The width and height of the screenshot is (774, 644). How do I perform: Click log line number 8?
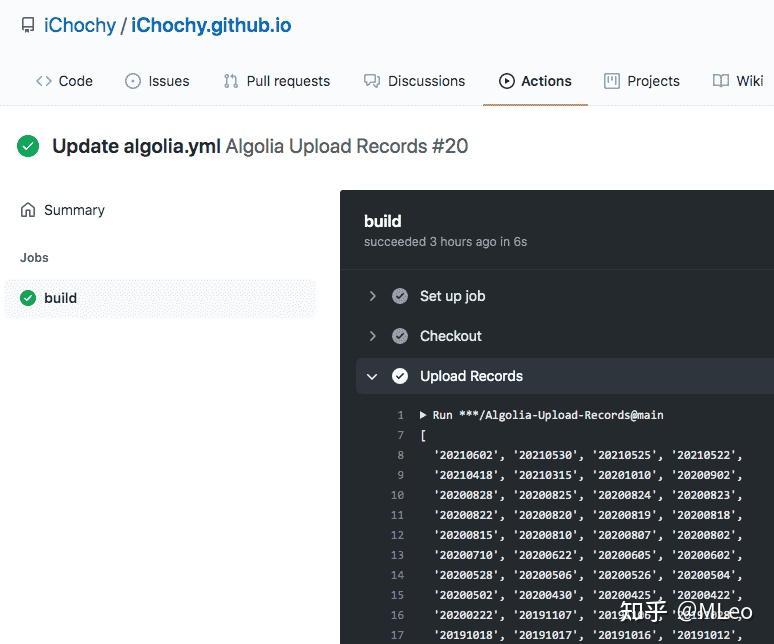click(x=401, y=455)
